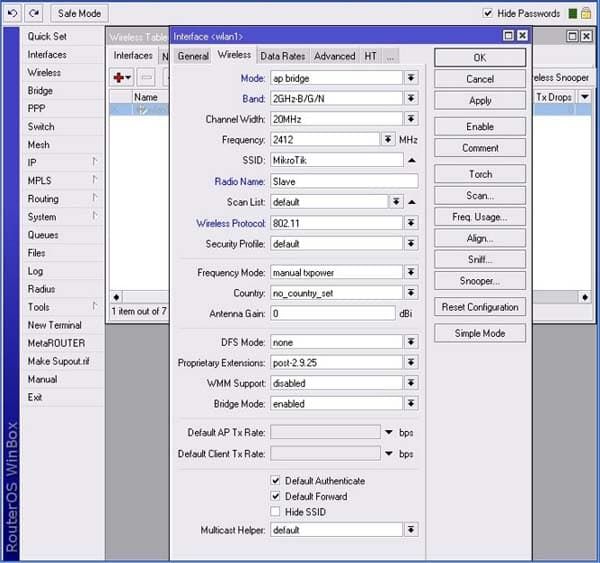600x563 pixels.
Task: Open the Mode dropdown showing ap bridge
Action: (411, 78)
